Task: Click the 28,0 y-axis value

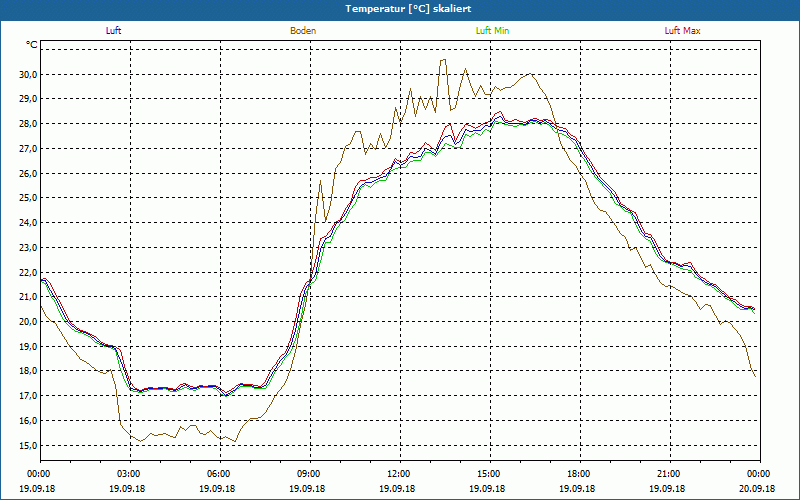Action: click(28, 124)
